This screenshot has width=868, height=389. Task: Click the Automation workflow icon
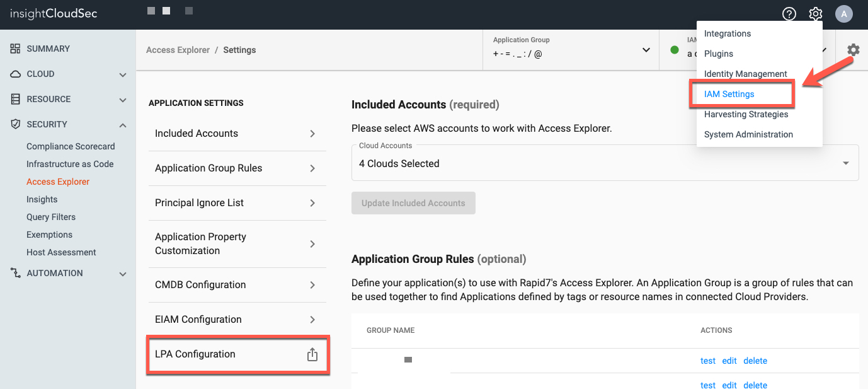(x=16, y=273)
